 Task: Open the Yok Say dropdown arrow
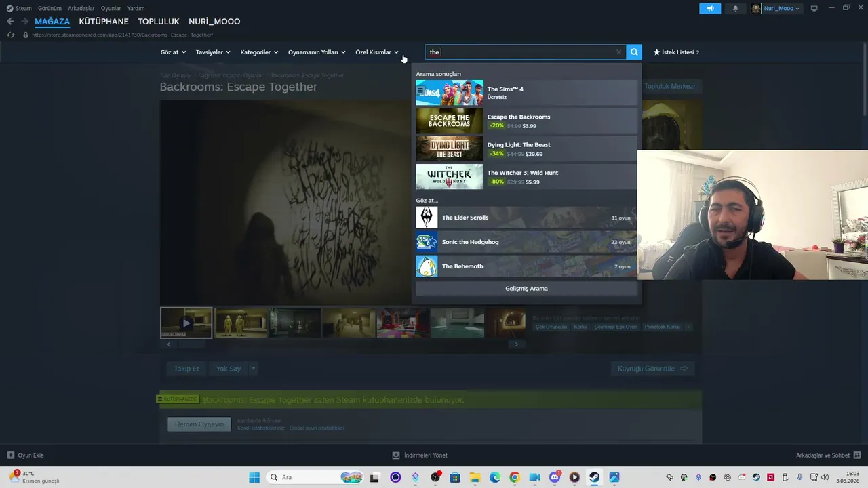coord(253,369)
